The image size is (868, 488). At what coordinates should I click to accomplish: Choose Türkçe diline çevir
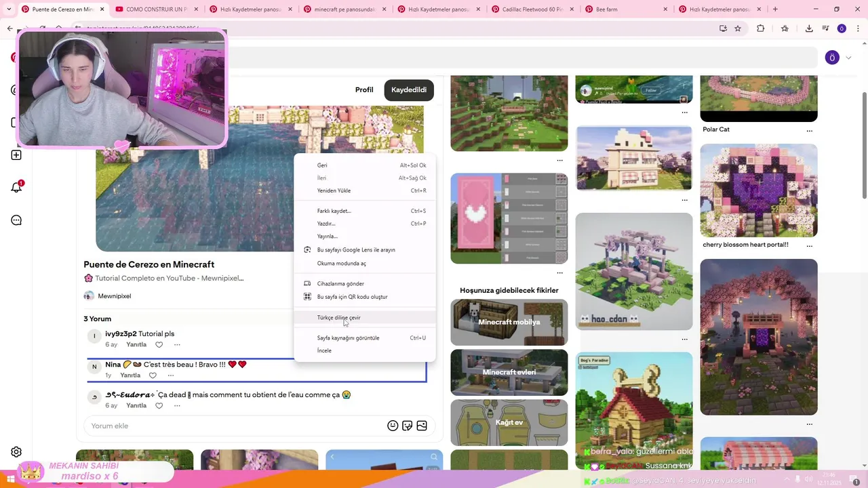coord(365,317)
